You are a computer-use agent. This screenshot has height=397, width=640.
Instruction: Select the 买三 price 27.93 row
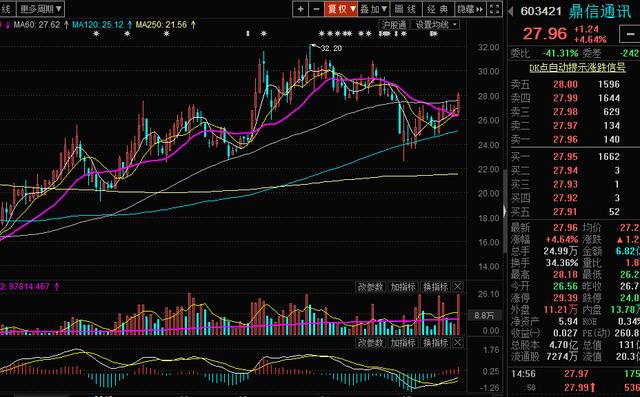[x=574, y=185]
